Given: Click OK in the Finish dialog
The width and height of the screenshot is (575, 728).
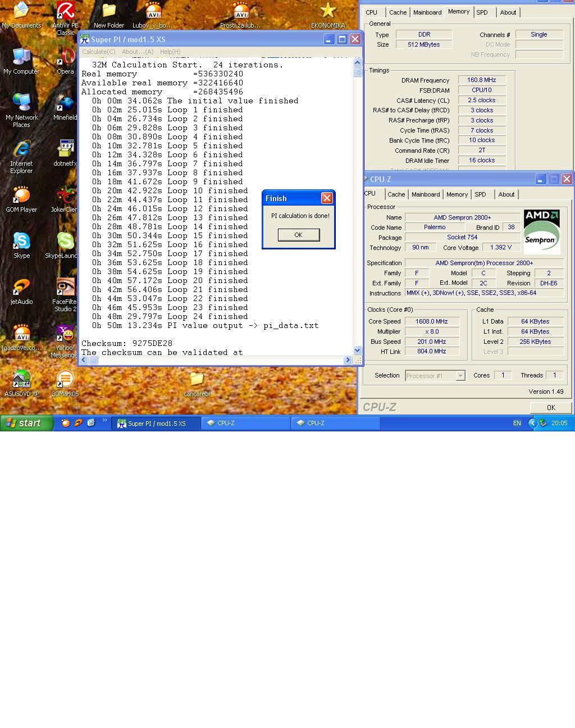Looking at the screenshot, I should 298,235.
